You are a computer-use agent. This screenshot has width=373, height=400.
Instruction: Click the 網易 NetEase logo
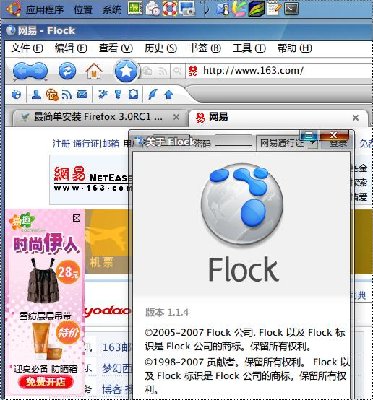(92, 179)
